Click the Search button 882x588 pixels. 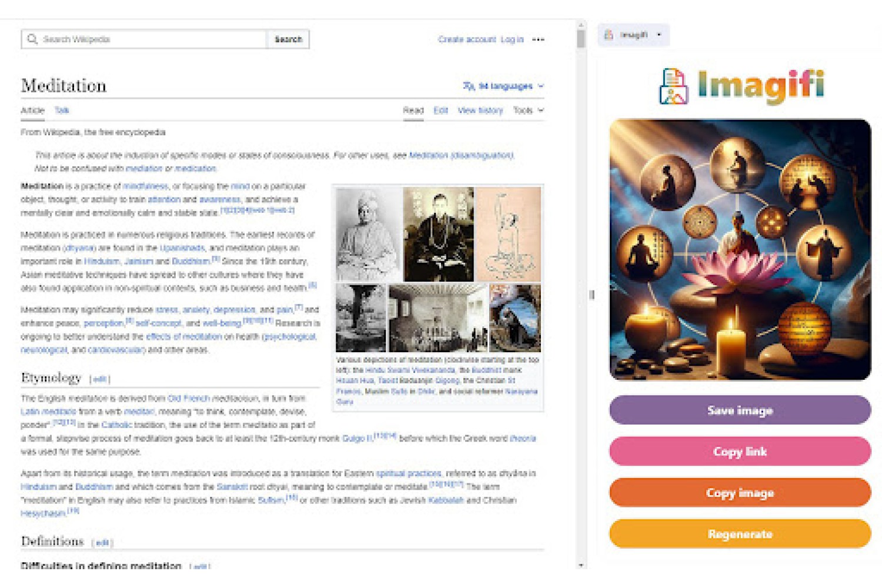point(288,39)
